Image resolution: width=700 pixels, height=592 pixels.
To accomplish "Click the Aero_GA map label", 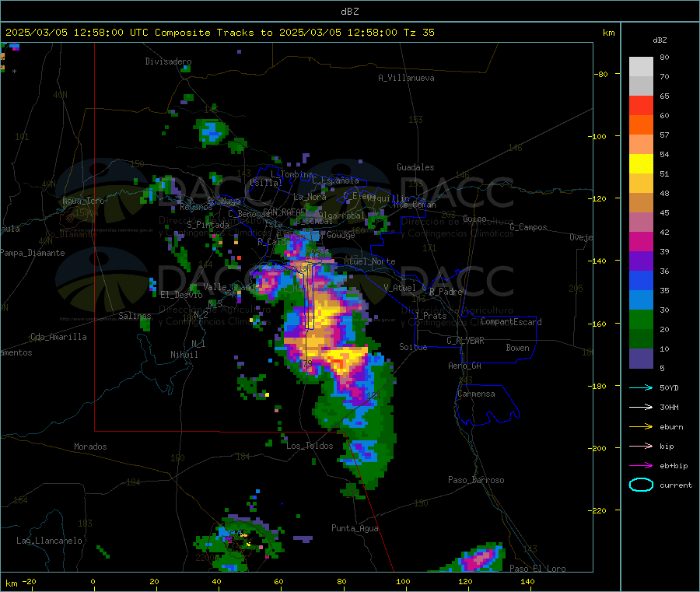I will tap(465, 366).
